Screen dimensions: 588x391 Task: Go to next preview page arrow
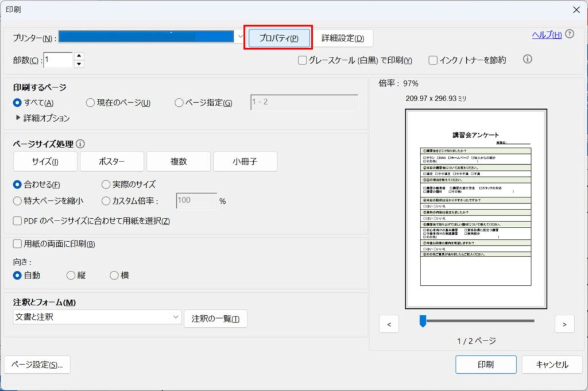[564, 324]
